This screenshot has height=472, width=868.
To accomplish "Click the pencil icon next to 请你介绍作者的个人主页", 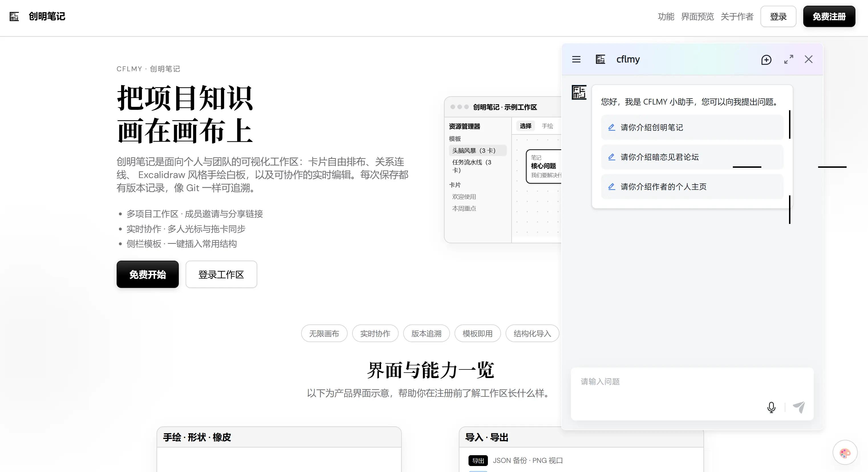I will (611, 187).
